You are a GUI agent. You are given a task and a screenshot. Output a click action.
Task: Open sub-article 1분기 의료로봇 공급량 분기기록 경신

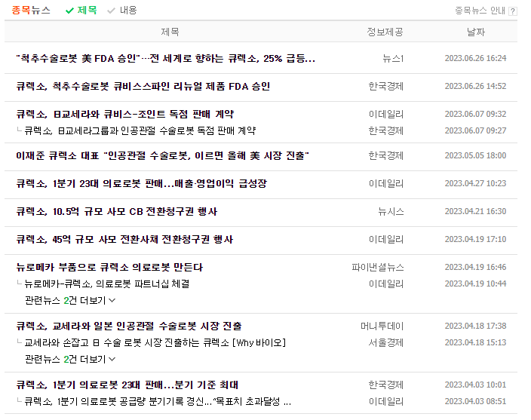point(158,401)
